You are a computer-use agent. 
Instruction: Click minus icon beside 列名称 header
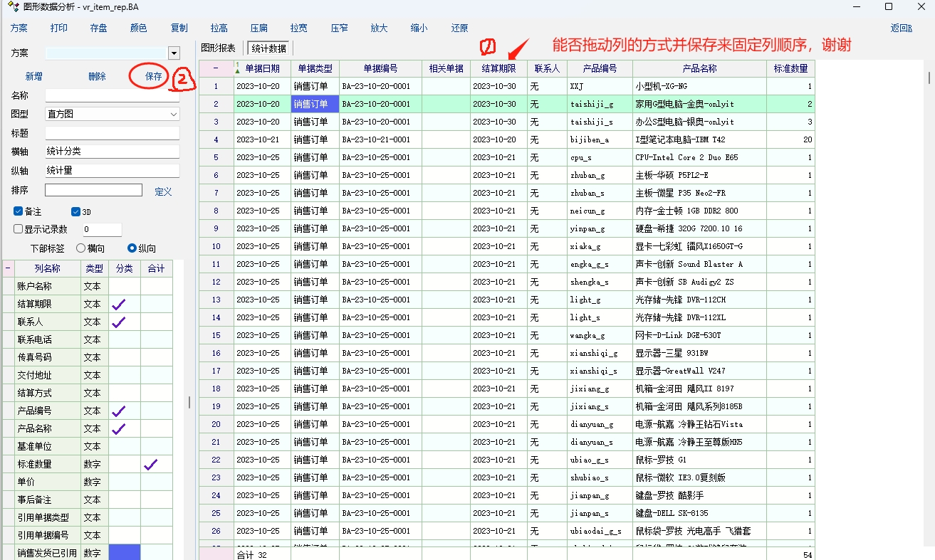[9, 269]
